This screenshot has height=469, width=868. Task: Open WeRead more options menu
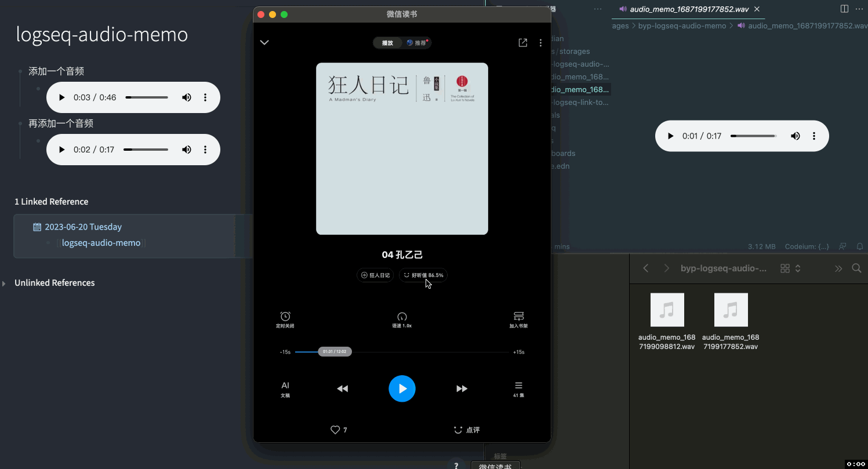click(541, 43)
